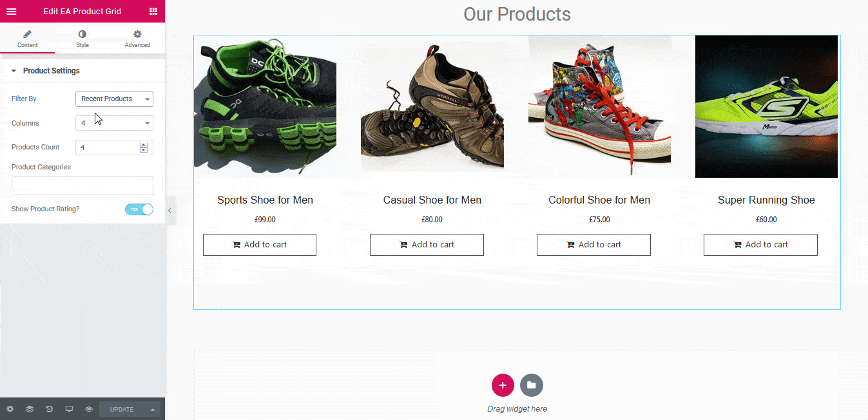Viewport: 868px width, 420px height.
Task: Open the Filter By dropdown
Action: [114, 99]
